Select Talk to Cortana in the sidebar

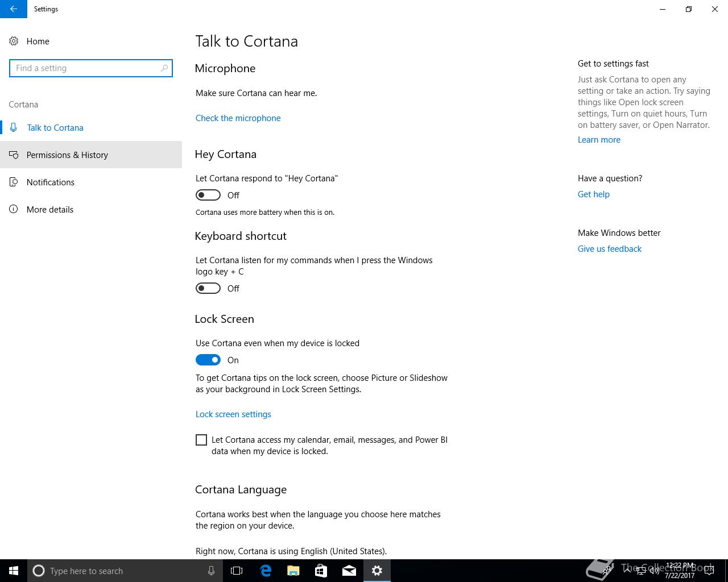91,128
